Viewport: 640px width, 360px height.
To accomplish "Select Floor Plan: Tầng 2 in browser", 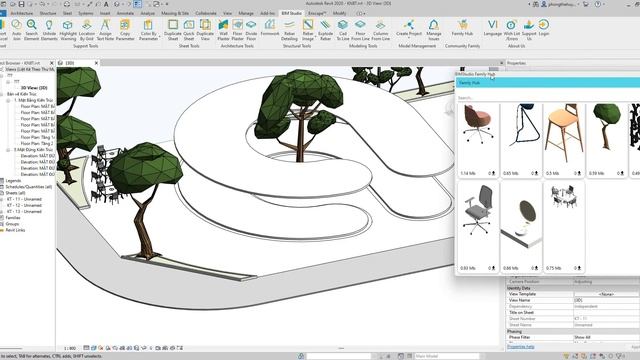I will click(x=37, y=144).
